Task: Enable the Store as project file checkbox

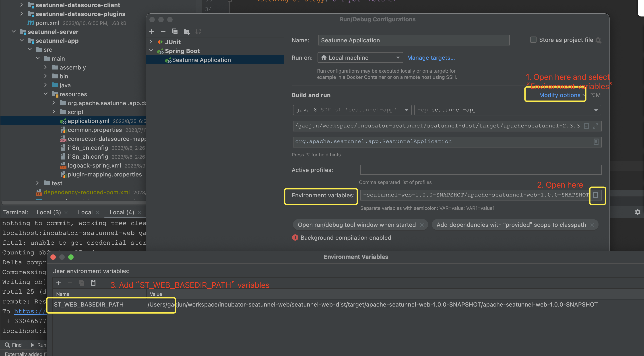Action: coord(533,40)
